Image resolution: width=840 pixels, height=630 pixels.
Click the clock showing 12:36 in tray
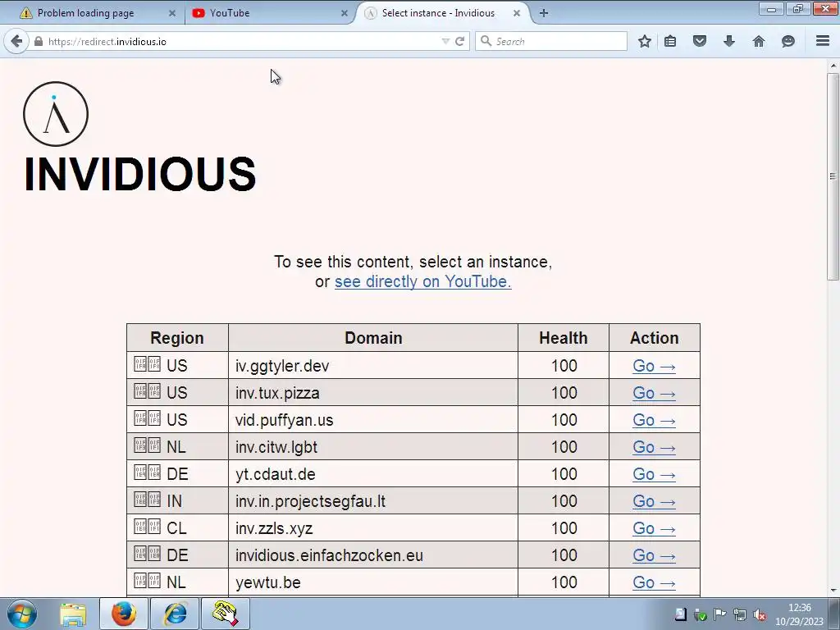[x=799, y=608]
